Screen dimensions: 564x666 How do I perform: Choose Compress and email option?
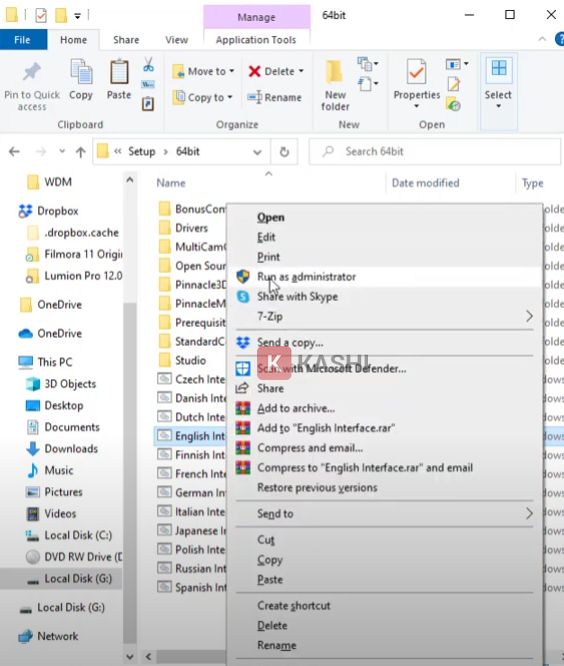310,448
